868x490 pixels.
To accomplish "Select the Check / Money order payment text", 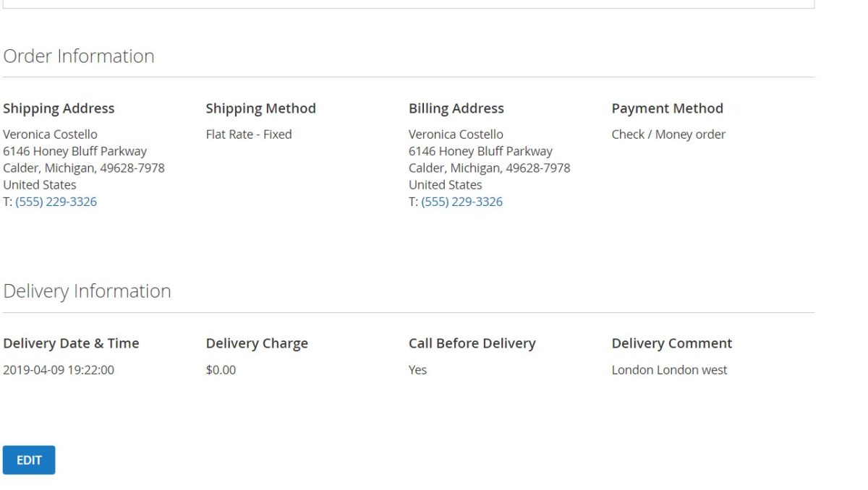I will click(x=668, y=134).
